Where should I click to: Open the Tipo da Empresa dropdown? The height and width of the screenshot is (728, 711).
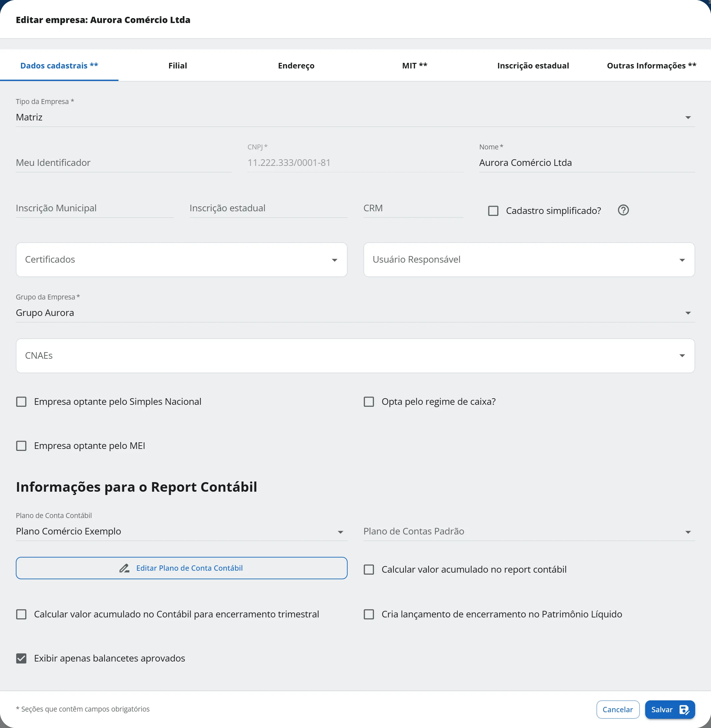355,117
